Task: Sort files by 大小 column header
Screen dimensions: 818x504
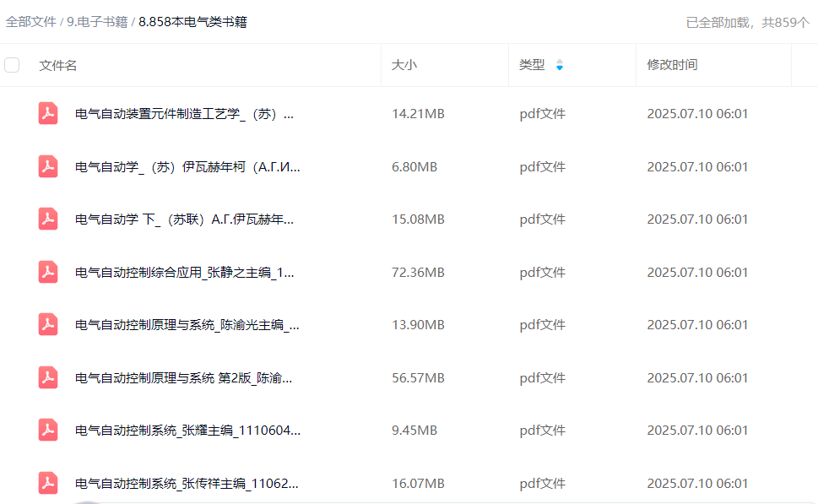Action: [404, 65]
